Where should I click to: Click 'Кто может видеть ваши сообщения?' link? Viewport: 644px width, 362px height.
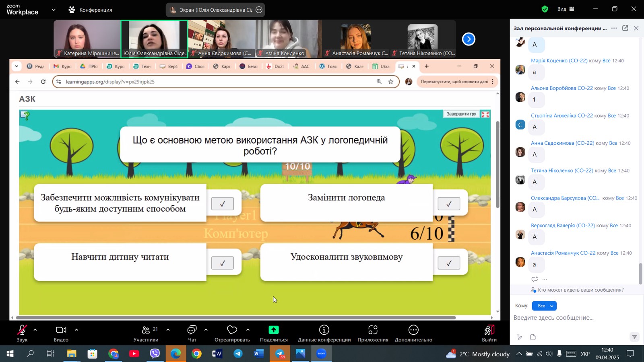pos(580,290)
